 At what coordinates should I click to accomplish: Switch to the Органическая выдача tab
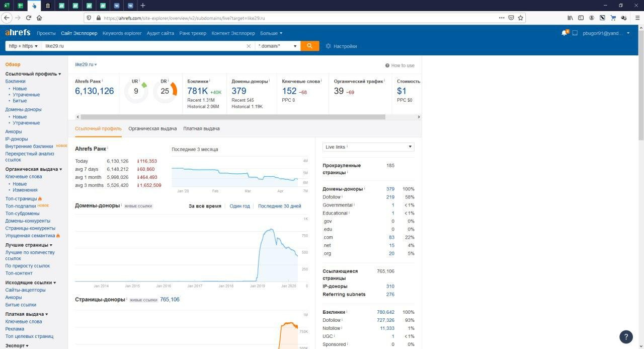pos(152,128)
